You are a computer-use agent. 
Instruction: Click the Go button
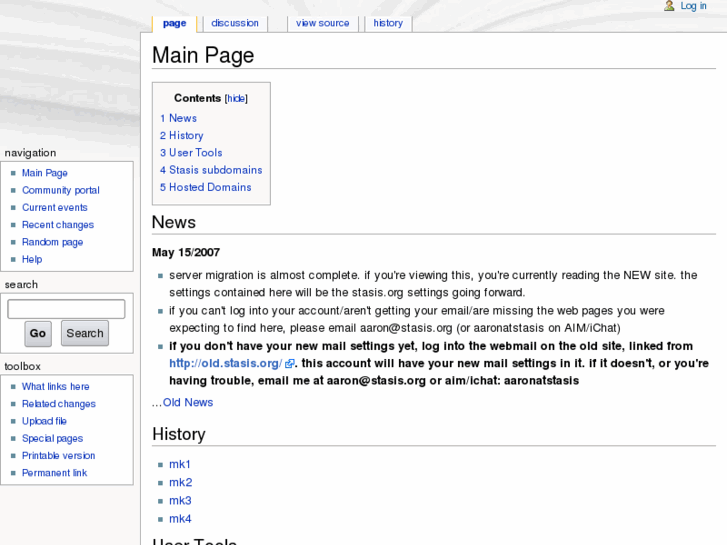pyautogui.click(x=38, y=333)
